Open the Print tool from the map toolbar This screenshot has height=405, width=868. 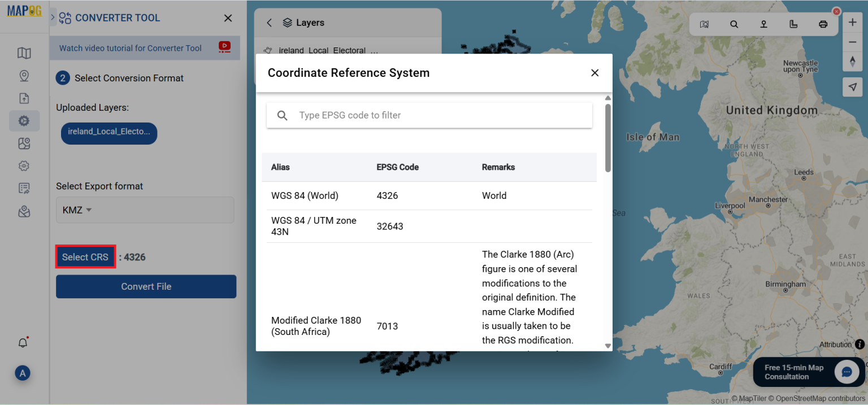[823, 24]
